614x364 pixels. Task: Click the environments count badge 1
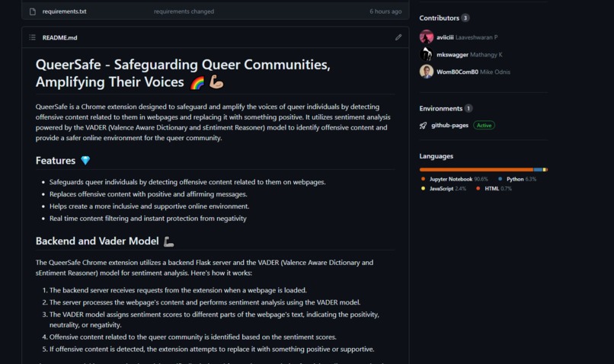click(468, 108)
